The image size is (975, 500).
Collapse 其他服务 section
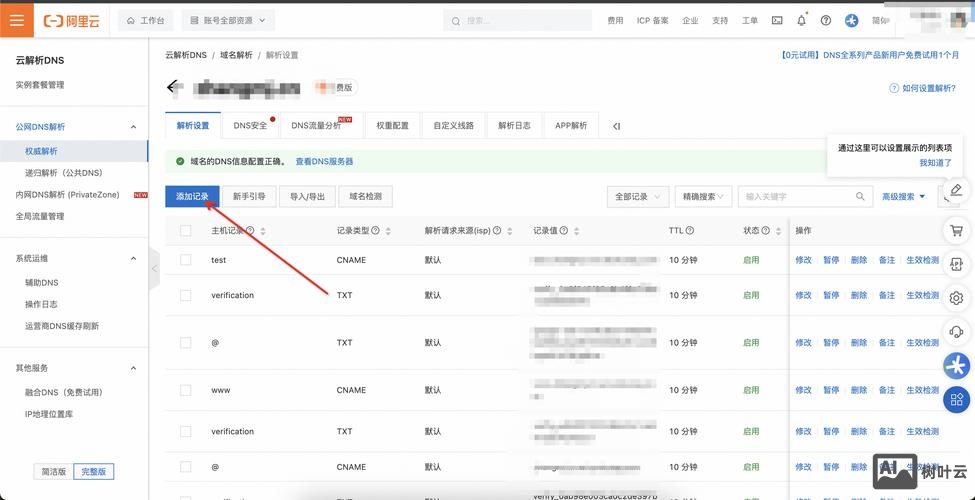(x=133, y=368)
